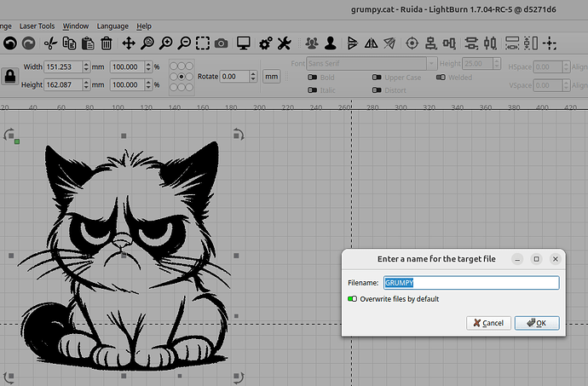588x386 pixels.
Task: Make same height icon
Action: [531, 43]
